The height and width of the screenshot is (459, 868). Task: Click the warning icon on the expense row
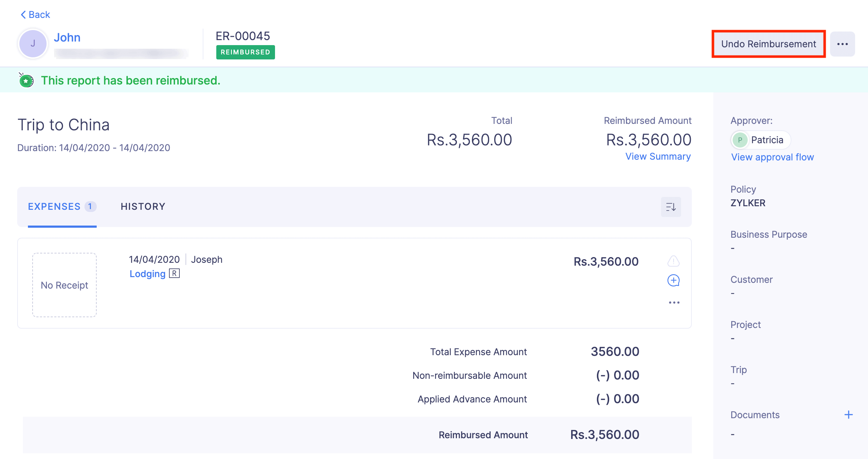pyautogui.click(x=674, y=261)
